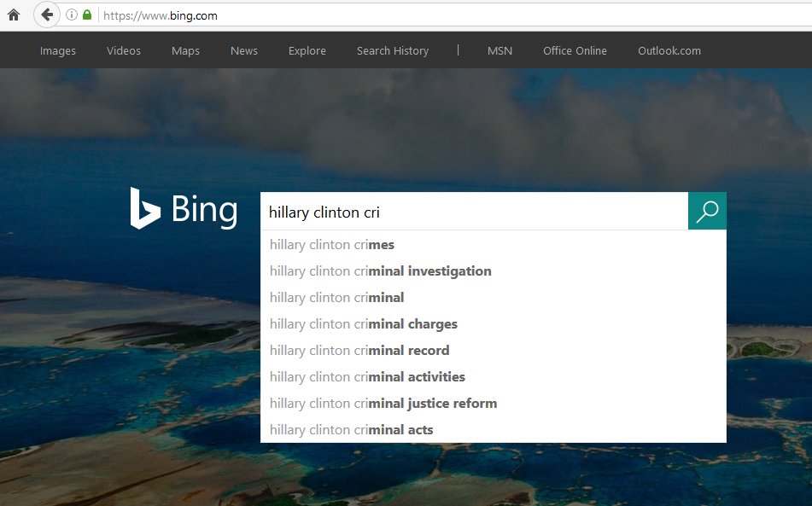This screenshot has width=812, height=506.
Task: Click the browser home icon
Action: 14,15
